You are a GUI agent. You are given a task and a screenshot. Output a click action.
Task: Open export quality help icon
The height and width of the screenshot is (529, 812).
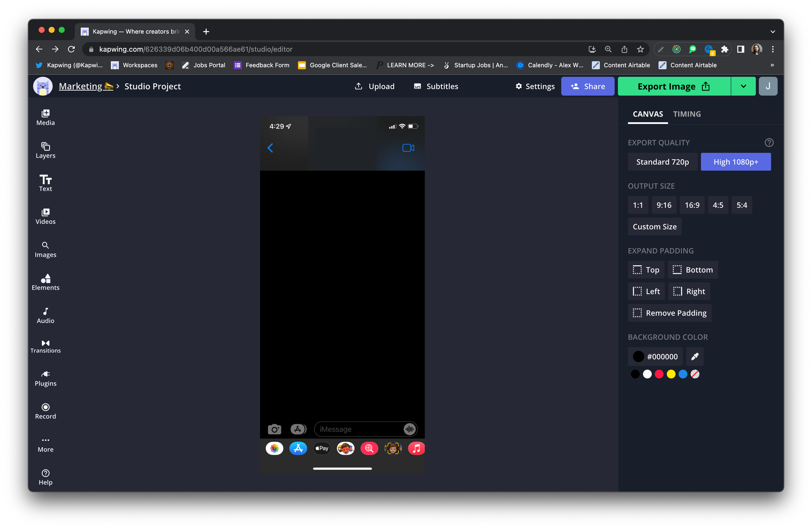[769, 143]
